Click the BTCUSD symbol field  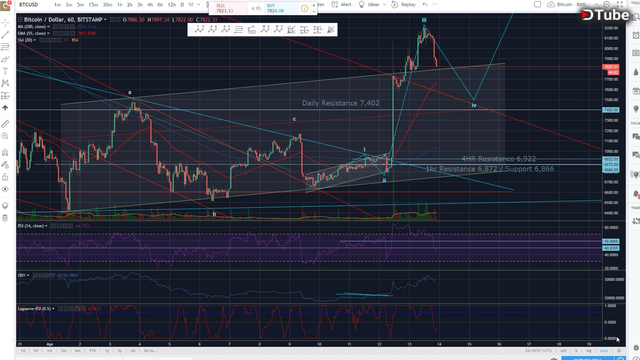pyautogui.click(x=29, y=4)
